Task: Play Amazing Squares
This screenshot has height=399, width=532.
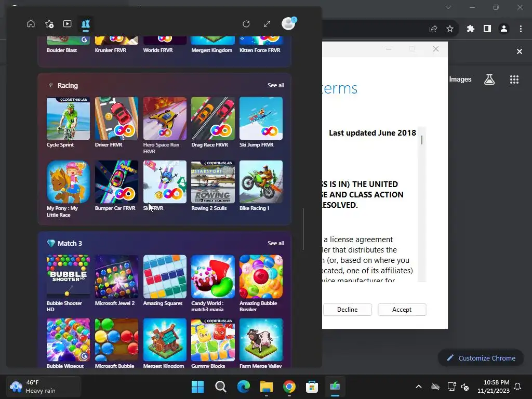Action: coord(165,276)
